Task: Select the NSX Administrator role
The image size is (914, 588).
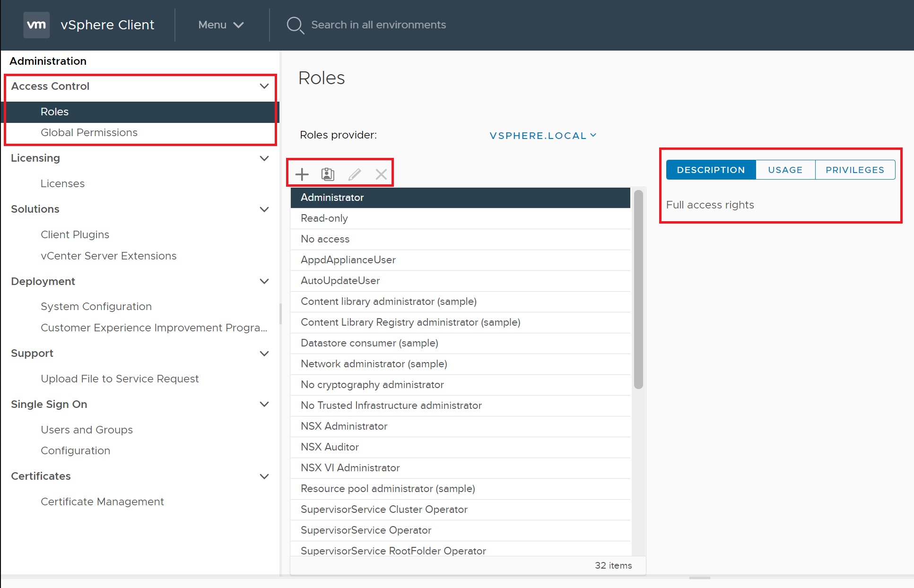Action: tap(461, 426)
